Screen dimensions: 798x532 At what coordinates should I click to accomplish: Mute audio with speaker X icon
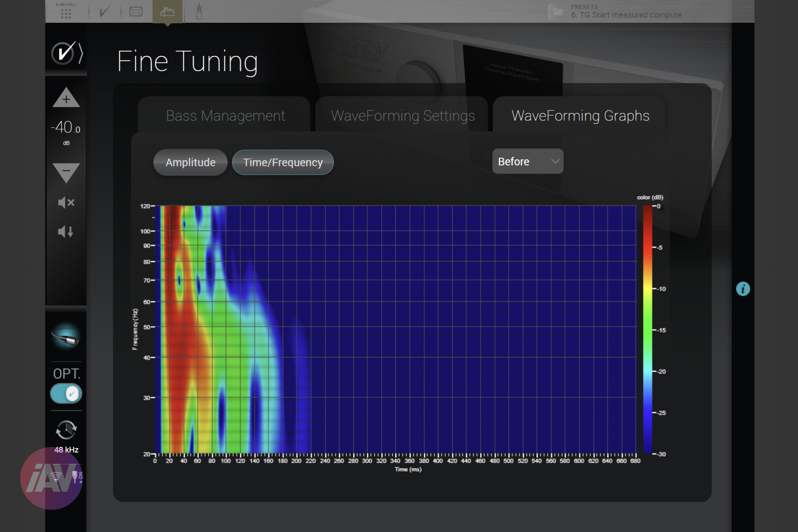[x=66, y=202]
